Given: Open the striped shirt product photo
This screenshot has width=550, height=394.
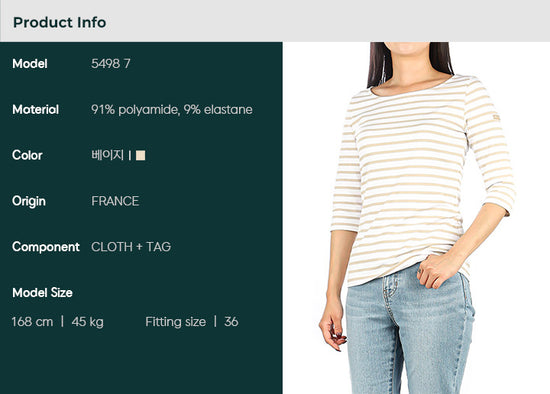Looking at the screenshot, I should 416,218.
